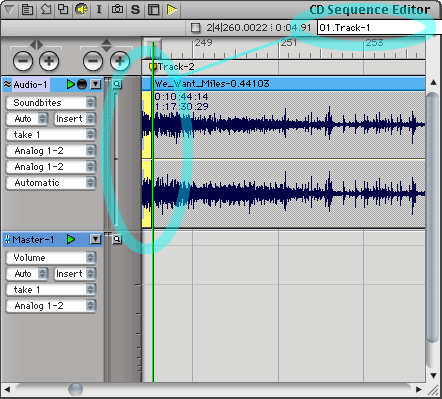Open the Master-1 Auto automation dropdown
The image size is (442, 399).
pos(27,274)
